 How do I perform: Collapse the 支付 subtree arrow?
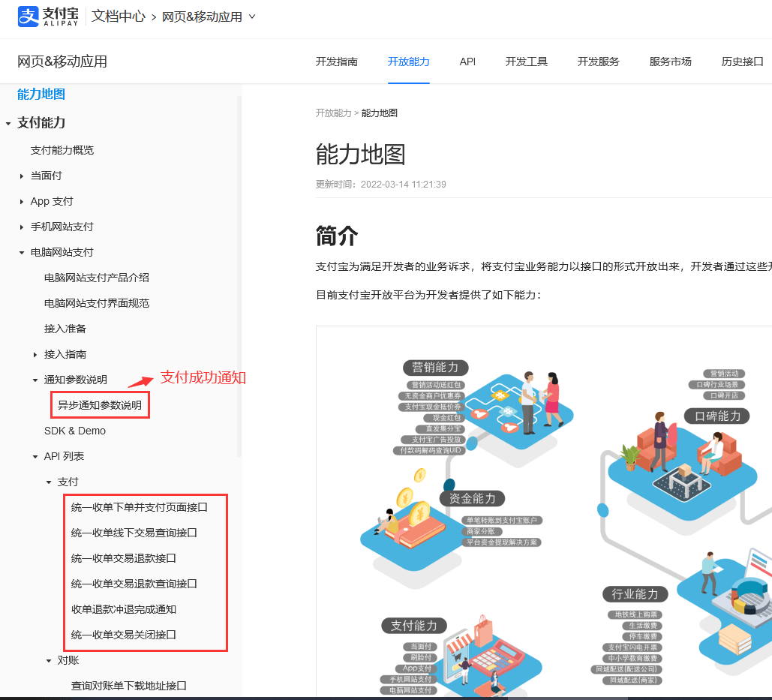click(48, 483)
